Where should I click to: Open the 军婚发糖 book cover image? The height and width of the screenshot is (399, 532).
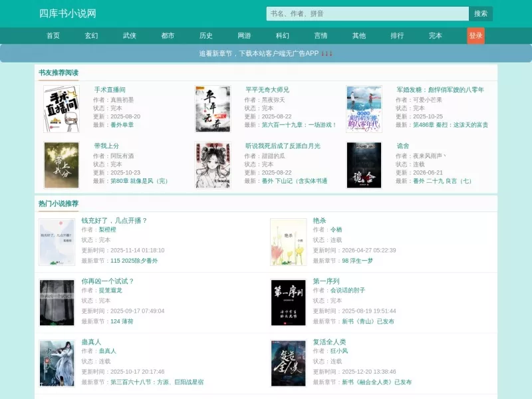point(364,109)
